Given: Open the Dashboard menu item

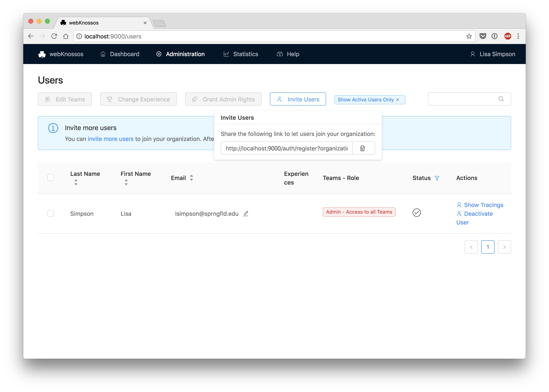Looking at the screenshot, I should pyautogui.click(x=120, y=54).
